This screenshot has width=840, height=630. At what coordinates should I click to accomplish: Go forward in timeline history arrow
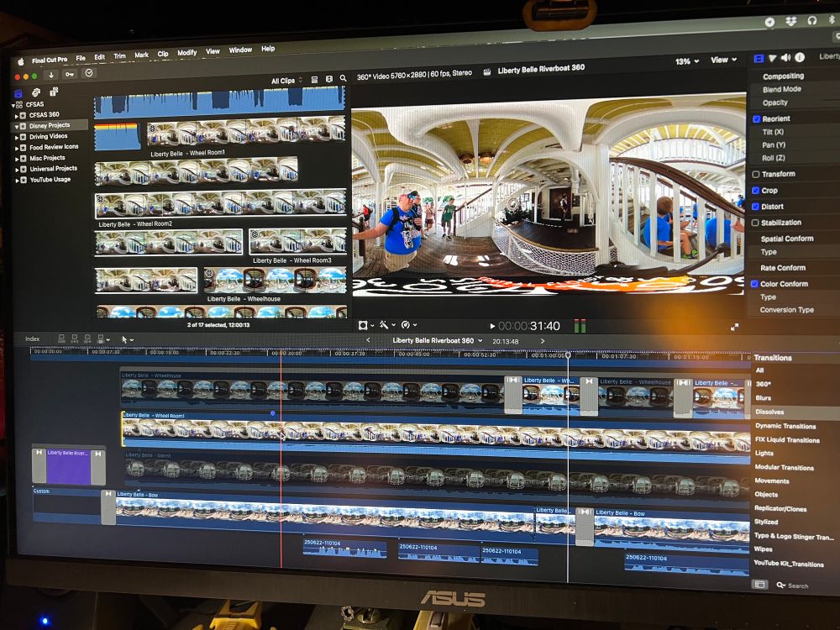542,341
